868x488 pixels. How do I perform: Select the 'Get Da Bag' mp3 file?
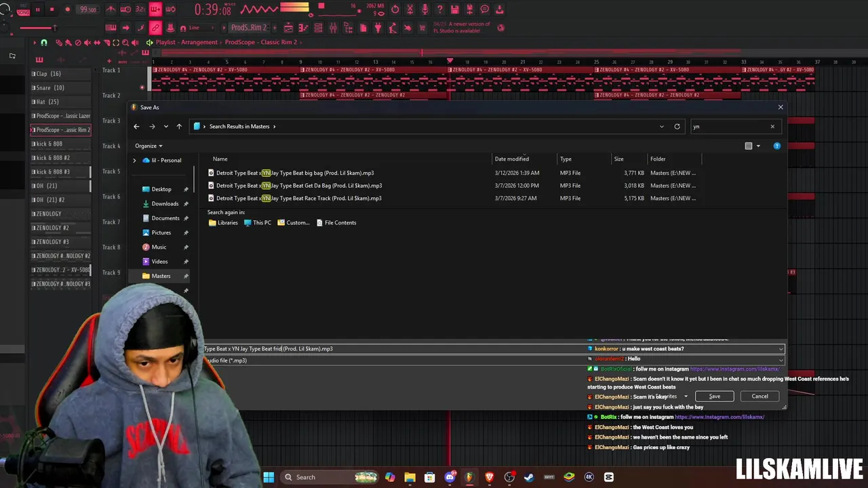click(298, 186)
